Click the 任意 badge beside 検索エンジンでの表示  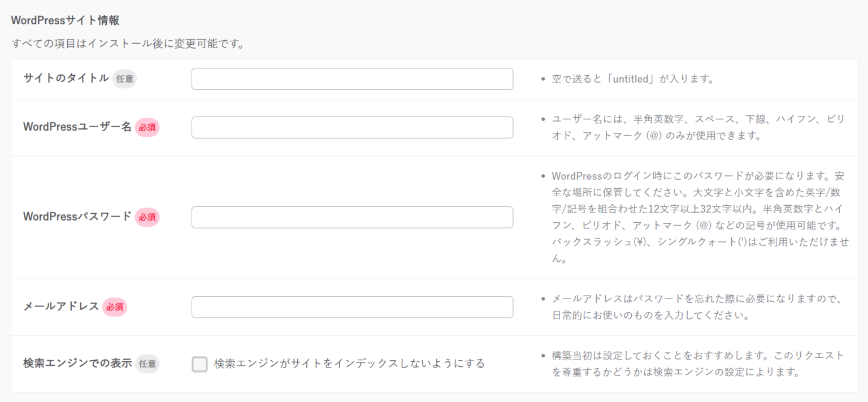[147, 364]
